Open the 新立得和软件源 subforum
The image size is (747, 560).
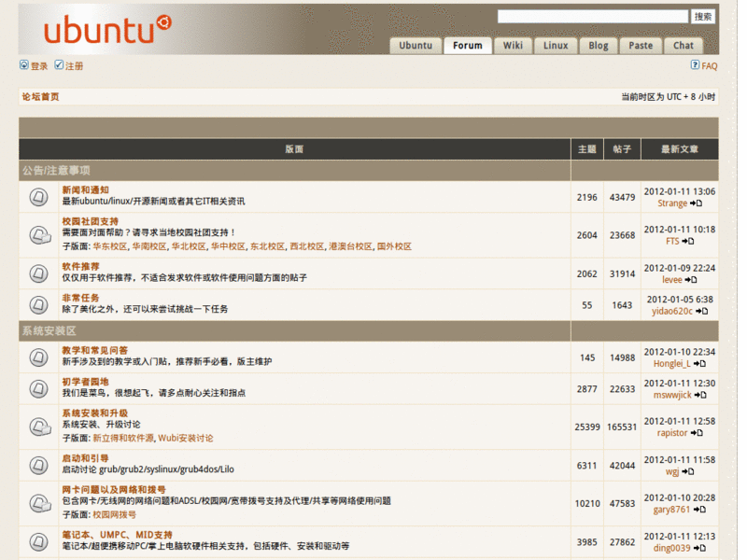coord(123,438)
